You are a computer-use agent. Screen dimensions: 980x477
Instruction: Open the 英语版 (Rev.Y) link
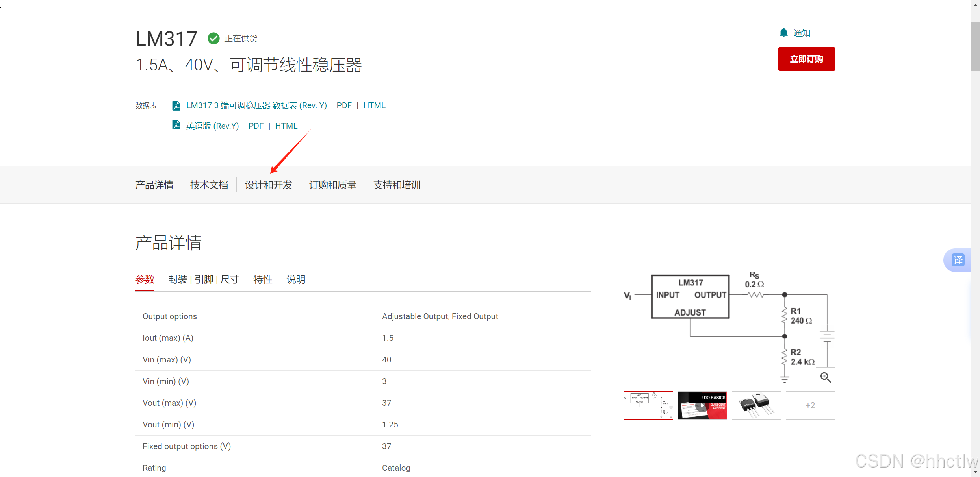coord(212,126)
